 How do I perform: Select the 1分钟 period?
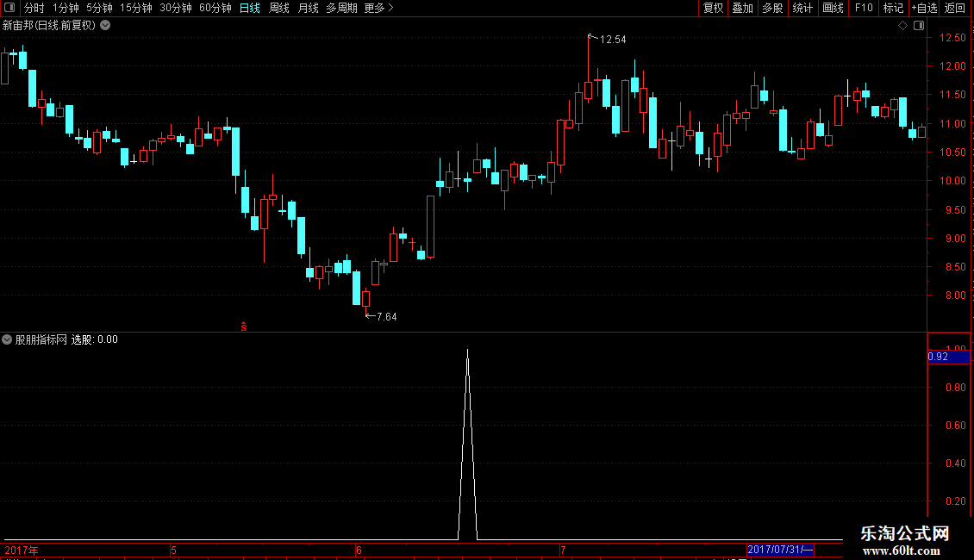(66, 8)
